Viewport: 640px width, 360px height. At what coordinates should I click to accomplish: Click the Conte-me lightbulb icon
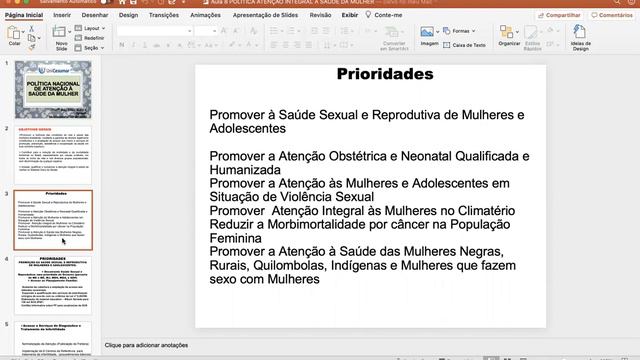click(x=368, y=15)
